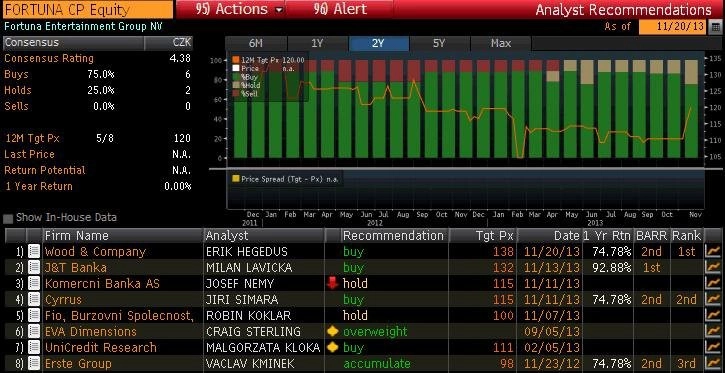The image size is (725, 373).
Task: Open chart icon for EVA Dimensions row
Action: 713,331
